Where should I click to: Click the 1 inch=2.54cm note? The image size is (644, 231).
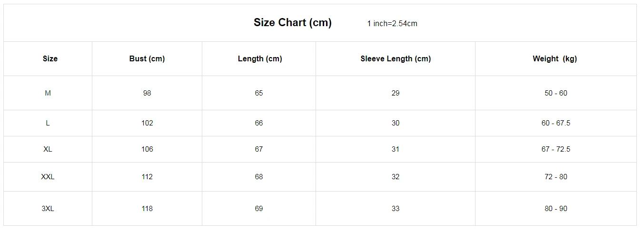(x=392, y=24)
